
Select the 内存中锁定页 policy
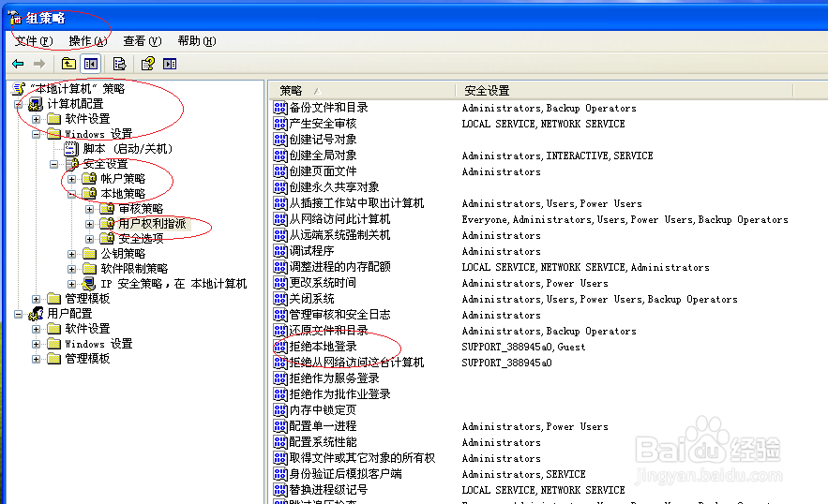click(x=323, y=410)
